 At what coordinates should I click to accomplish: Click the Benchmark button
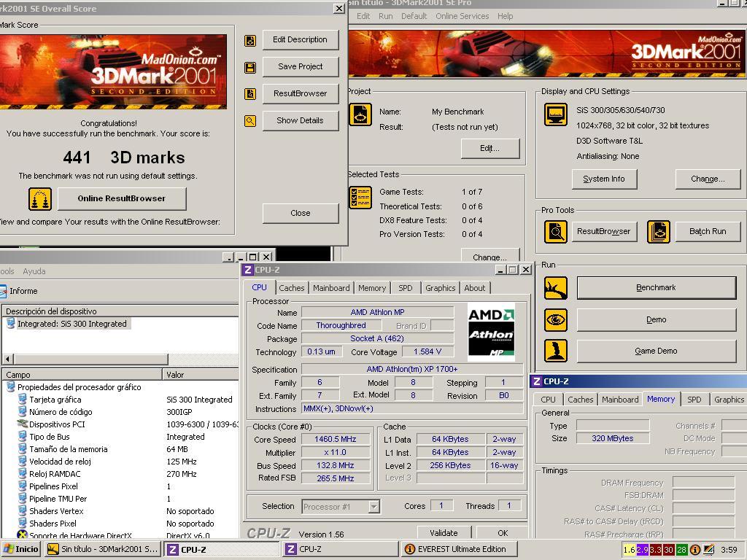(656, 287)
